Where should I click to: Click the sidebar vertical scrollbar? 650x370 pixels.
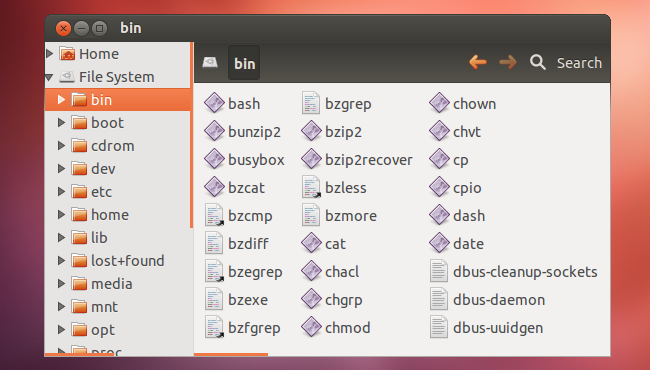(192, 135)
